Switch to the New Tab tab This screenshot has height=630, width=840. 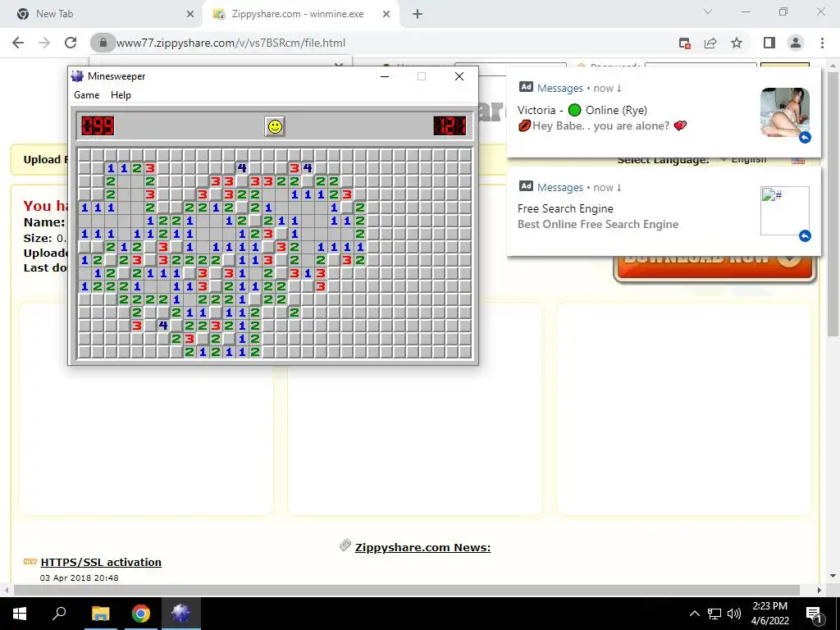(101, 14)
